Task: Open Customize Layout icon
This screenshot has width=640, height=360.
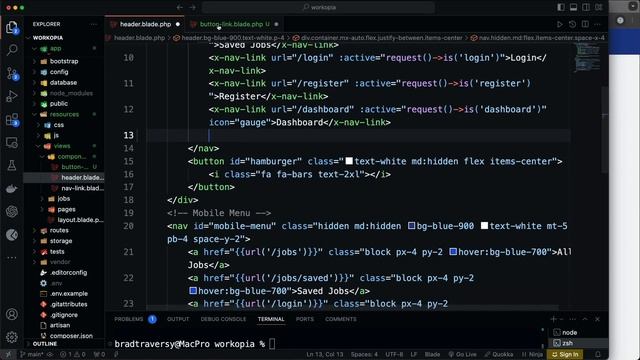Action: (x=598, y=7)
